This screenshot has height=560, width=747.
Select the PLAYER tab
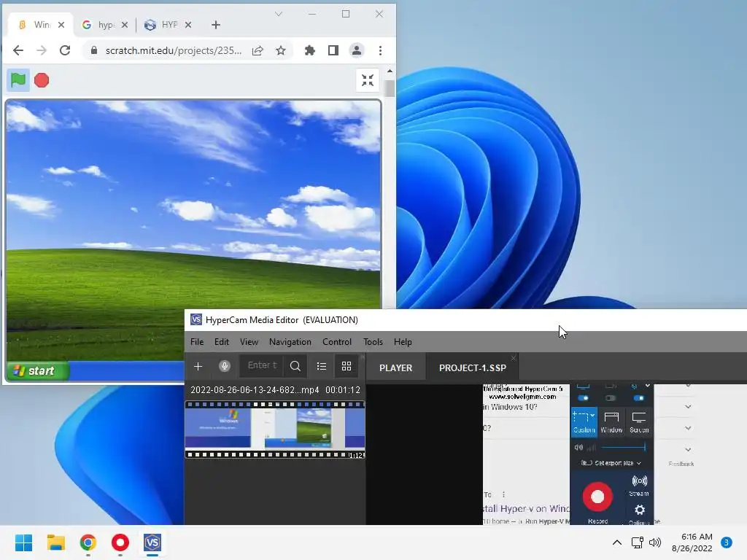pyautogui.click(x=396, y=368)
